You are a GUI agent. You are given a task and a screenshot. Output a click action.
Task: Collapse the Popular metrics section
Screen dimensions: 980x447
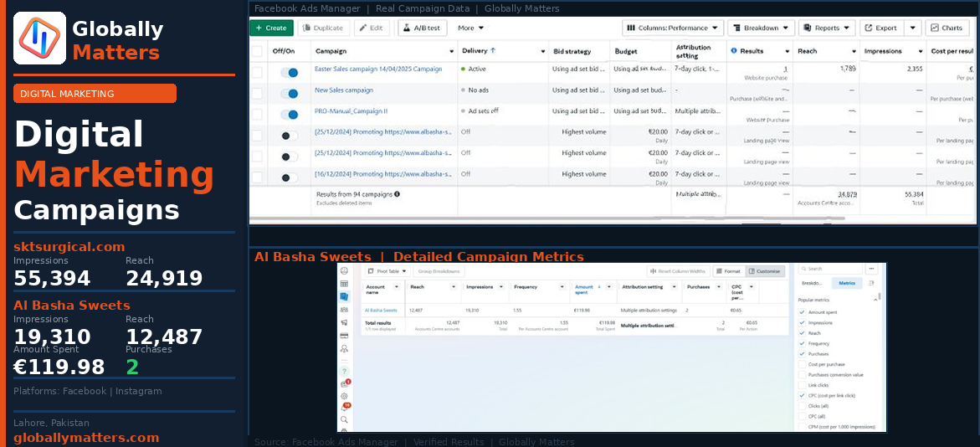point(875,301)
